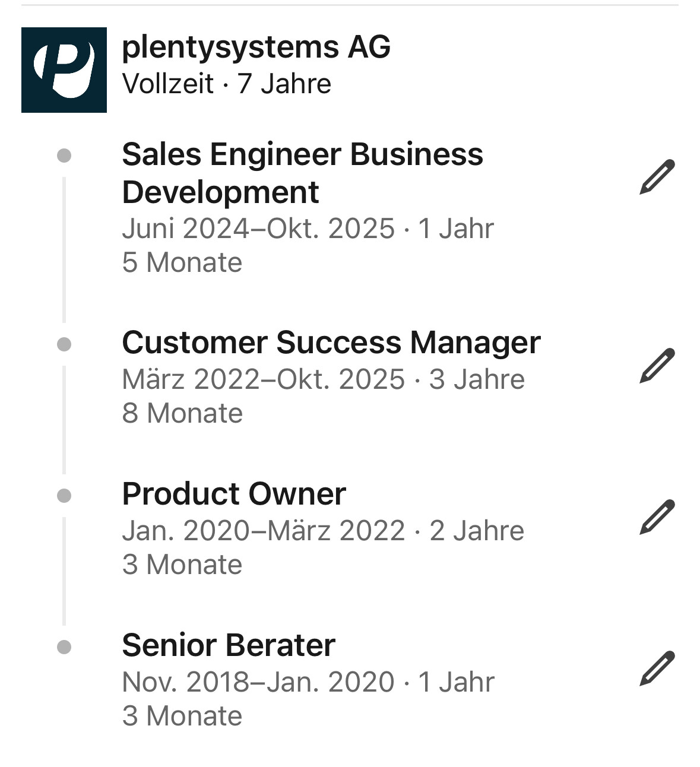Edit the Senior Berater position
The width and height of the screenshot is (700, 767).
click(x=657, y=668)
